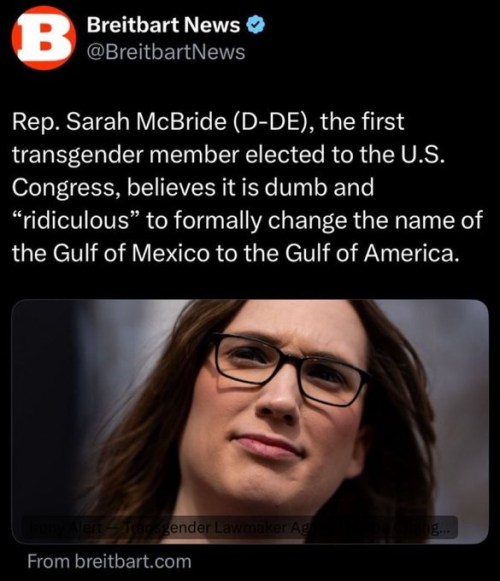Select the word "ridiculous" in the tweet

[76, 220]
